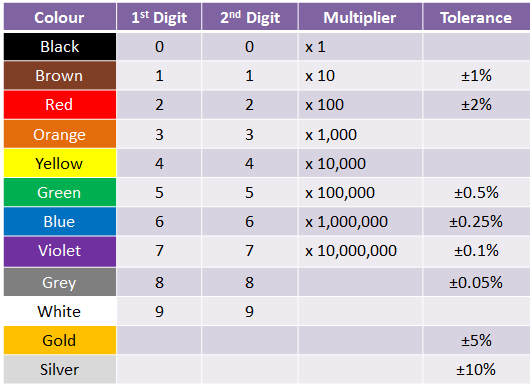This screenshot has height=388, width=532.
Task: Select the Orange colour cell
Action: click(x=60, y=134)
